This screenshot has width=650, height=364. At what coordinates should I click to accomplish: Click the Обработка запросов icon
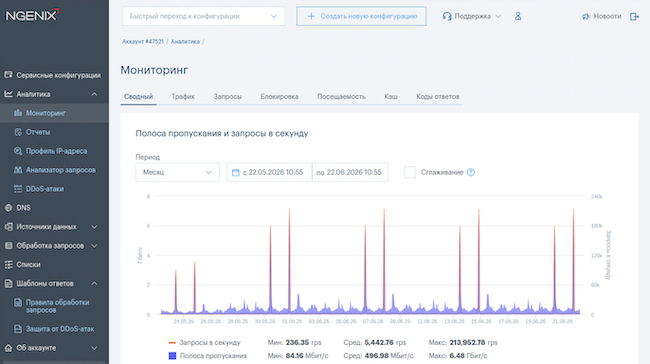[8, 245]
